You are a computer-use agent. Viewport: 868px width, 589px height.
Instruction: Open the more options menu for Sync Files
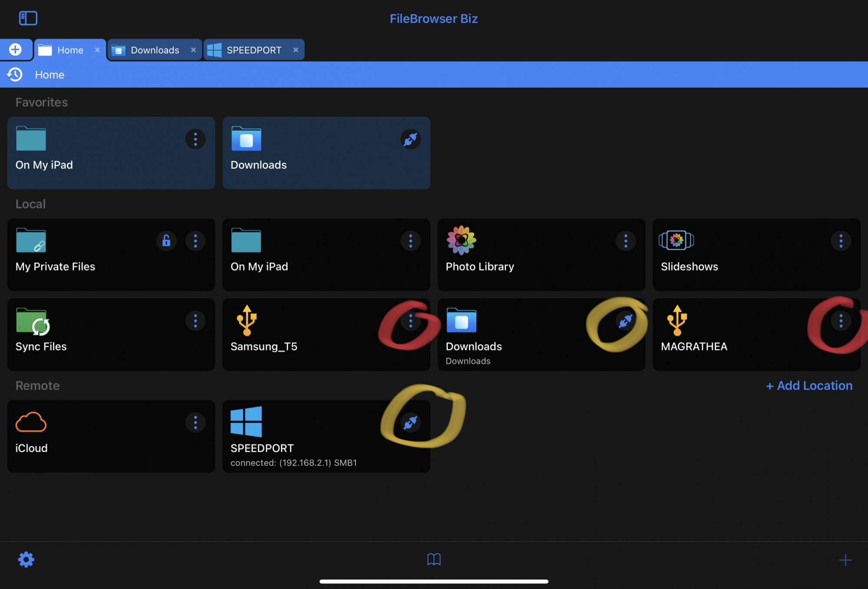pos(195,321)
